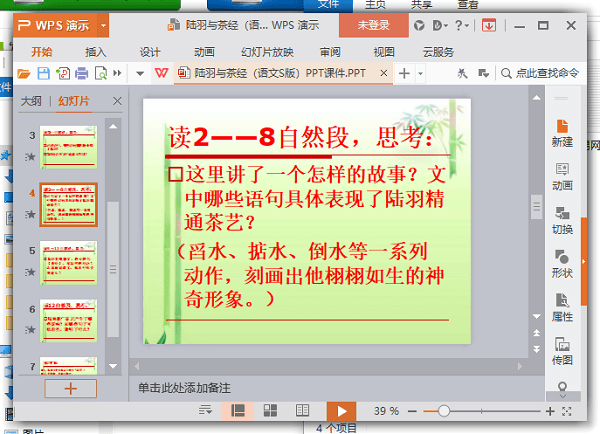Click the previous slide double-arrow button
This screenshot has width=600, height=434.
click(537, 333)
